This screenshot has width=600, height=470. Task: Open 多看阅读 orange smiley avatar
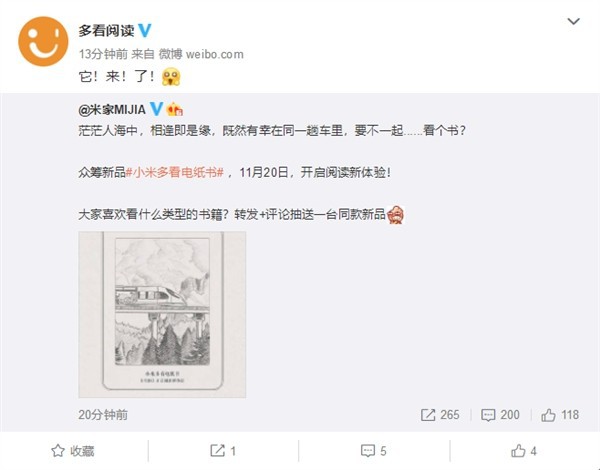click(x=43, y=41)
